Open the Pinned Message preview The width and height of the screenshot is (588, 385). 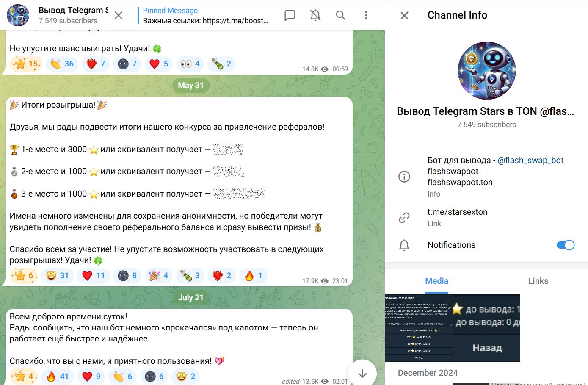[x=206, y=15]
